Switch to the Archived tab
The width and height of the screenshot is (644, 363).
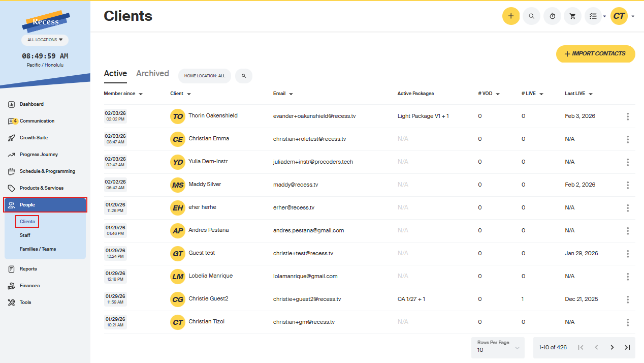pos(152,74)
